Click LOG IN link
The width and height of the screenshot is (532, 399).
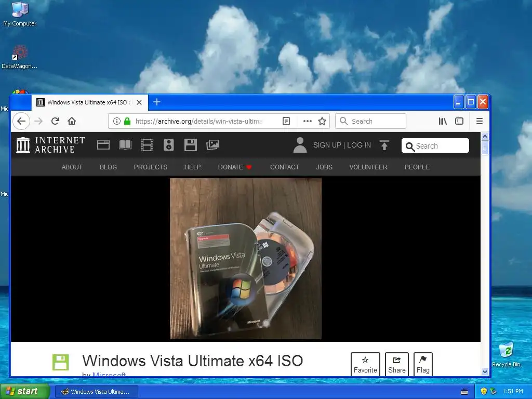(359, 145)
